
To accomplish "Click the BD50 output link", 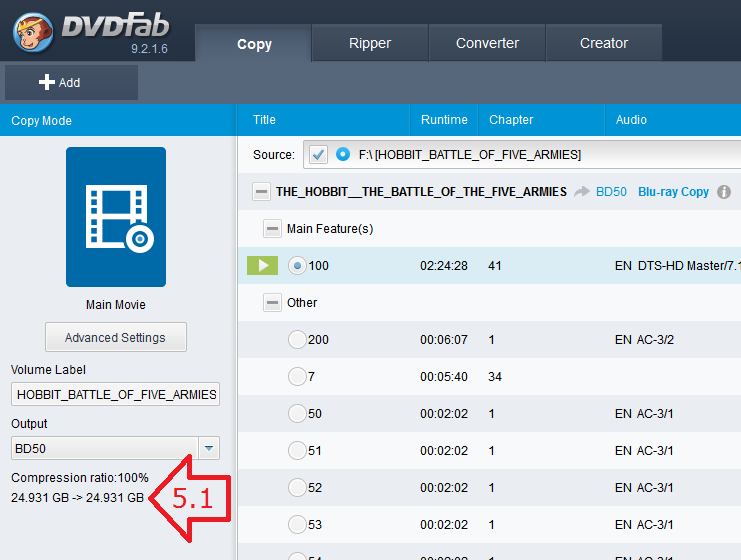I will 611,192.
